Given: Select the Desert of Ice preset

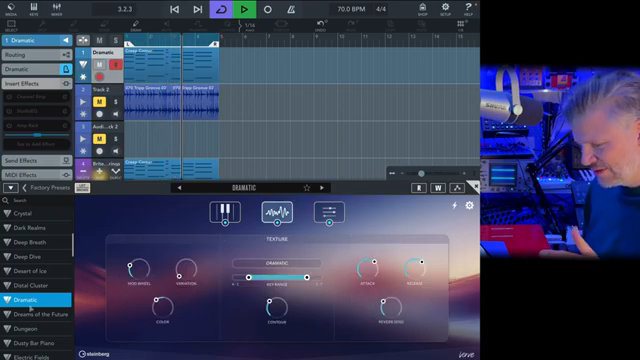Looking at the screenshot, I should tap(36, 271).
